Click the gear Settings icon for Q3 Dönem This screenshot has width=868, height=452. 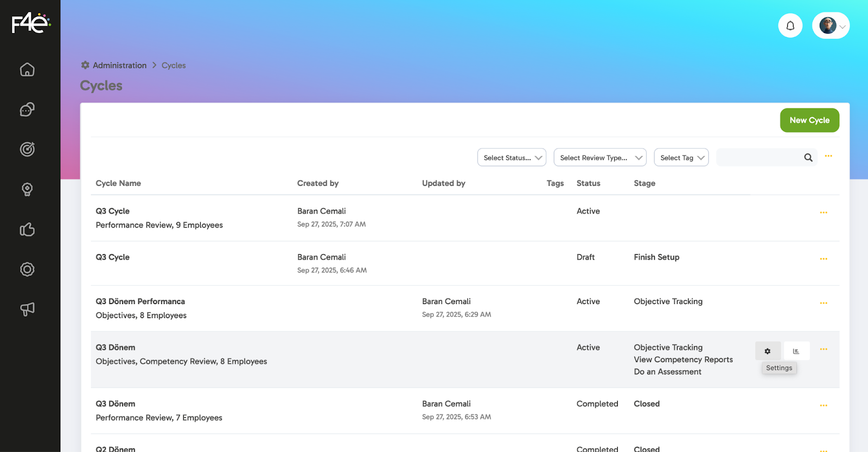[x=768, y=351]
